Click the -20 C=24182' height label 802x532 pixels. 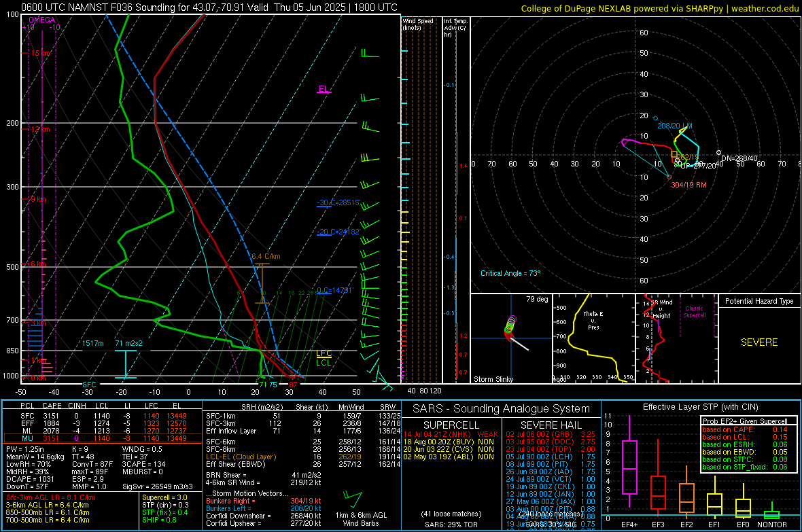[x=338, y=232]
